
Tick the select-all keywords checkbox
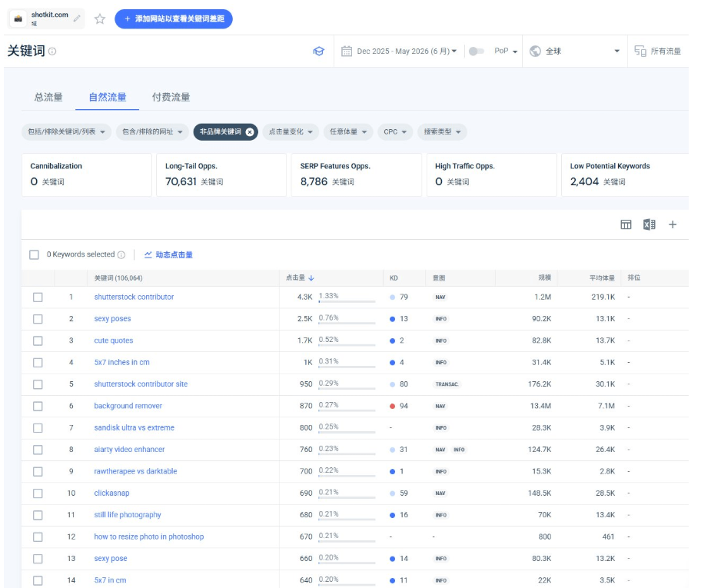[x=34, y=254]
